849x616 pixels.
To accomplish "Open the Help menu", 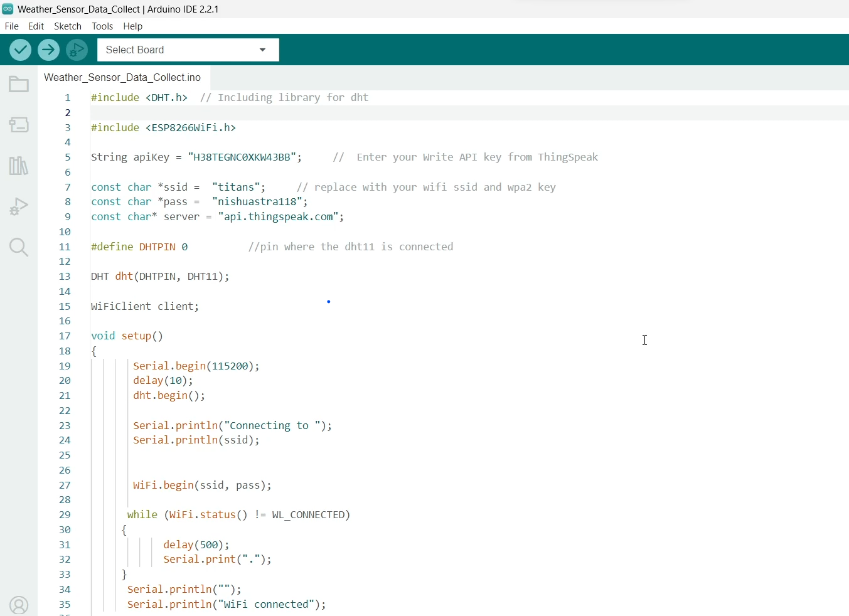I will tap(133, 26).
